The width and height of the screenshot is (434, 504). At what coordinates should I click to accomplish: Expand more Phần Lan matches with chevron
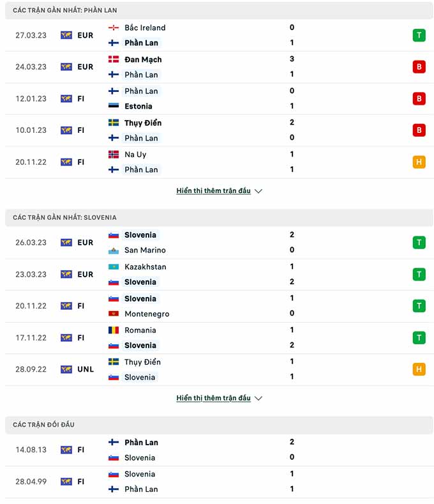(x=258, y=191)
